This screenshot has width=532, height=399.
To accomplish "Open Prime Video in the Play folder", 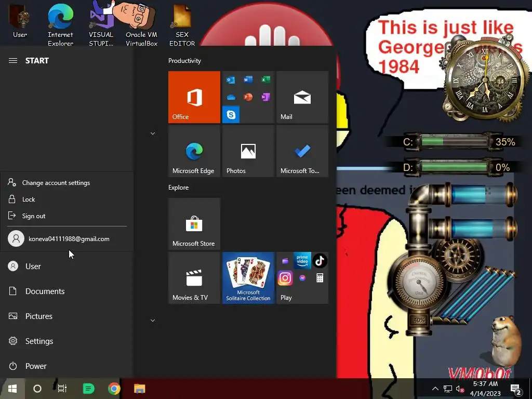I will 302,260.
